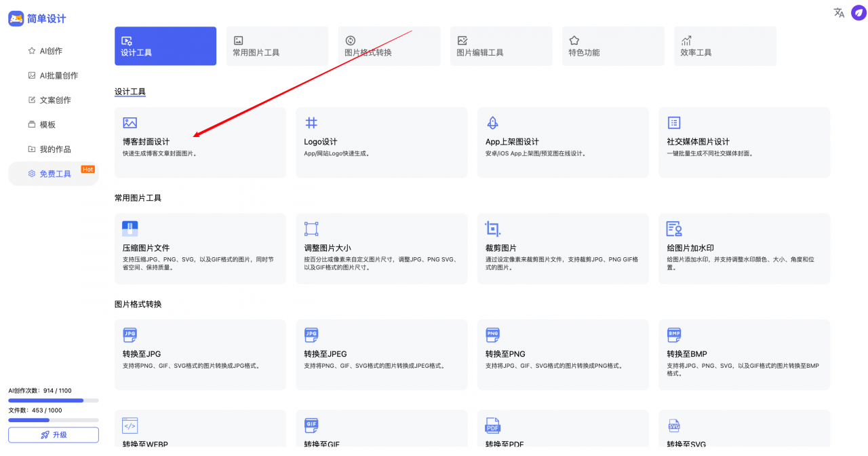Click the 压缩图片文件 compress icon
This screenshot has height=456, width=868.
130,229
